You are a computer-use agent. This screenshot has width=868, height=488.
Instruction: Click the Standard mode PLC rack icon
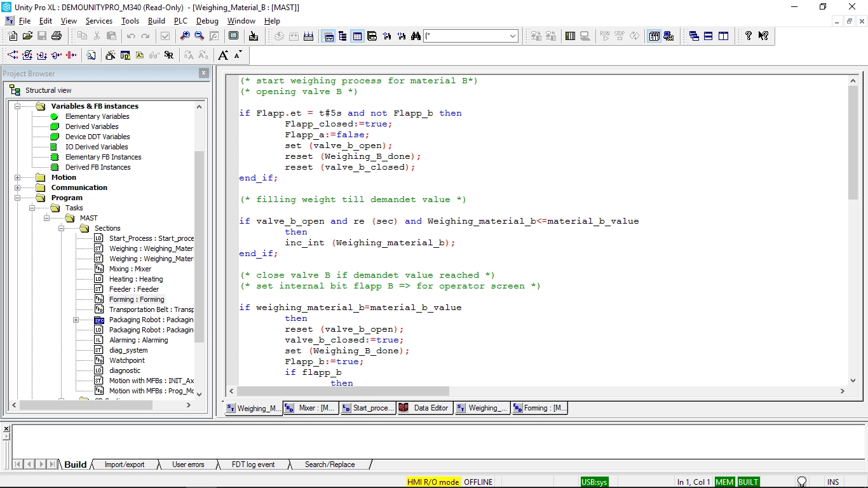pyautogui.click(x=654, y=36)
